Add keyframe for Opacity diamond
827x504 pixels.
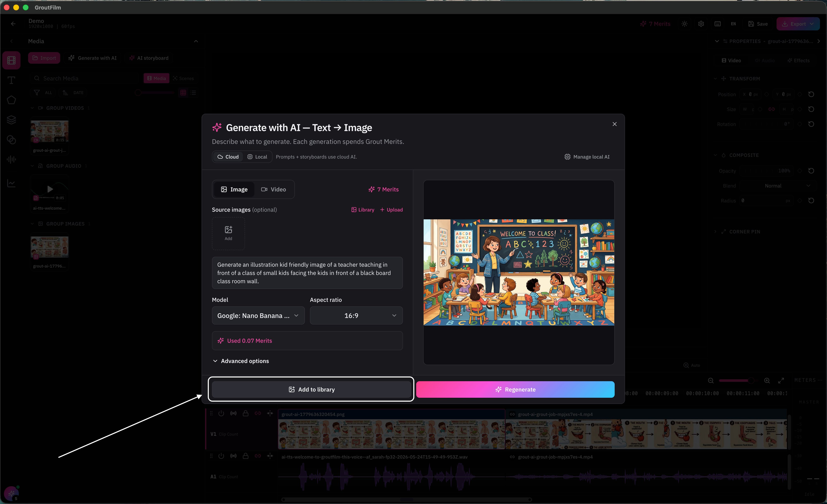point(800,171)
